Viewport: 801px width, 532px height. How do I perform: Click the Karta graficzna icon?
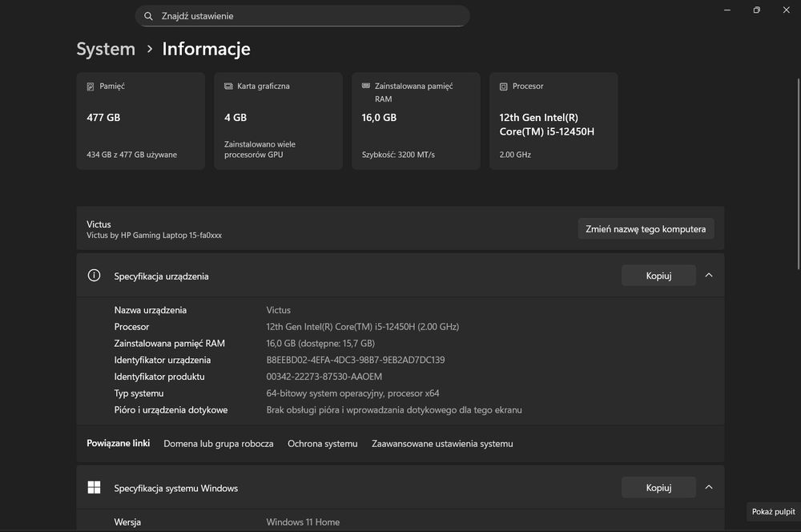click(x=228, y=87)
